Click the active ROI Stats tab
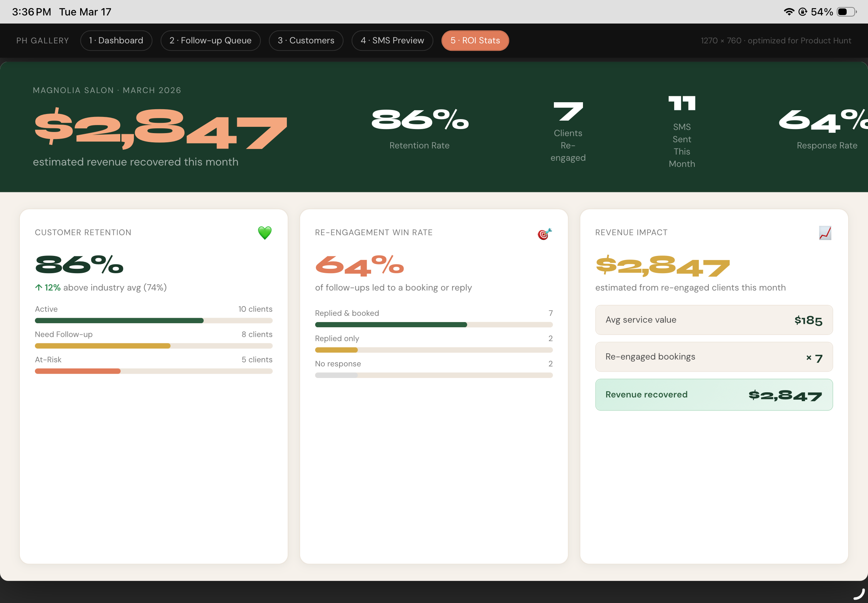Image resolution: width=868 pixels, height=603 pixels. pos(475,40)
